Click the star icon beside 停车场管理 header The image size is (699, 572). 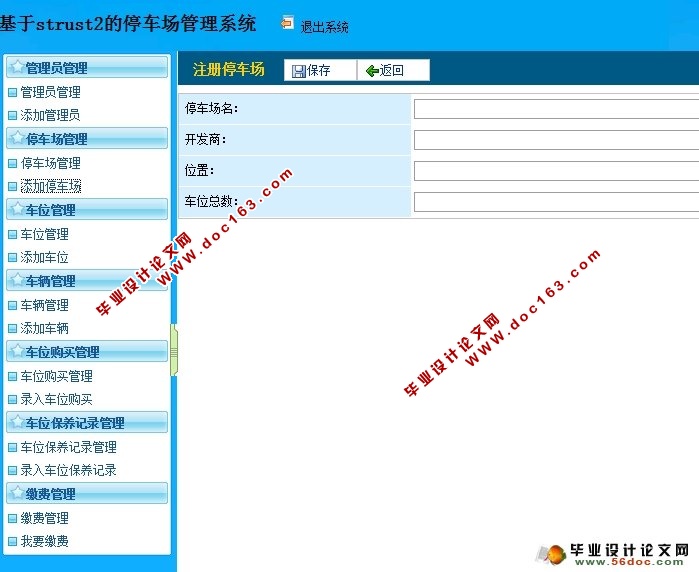click(x=16, y=139)
